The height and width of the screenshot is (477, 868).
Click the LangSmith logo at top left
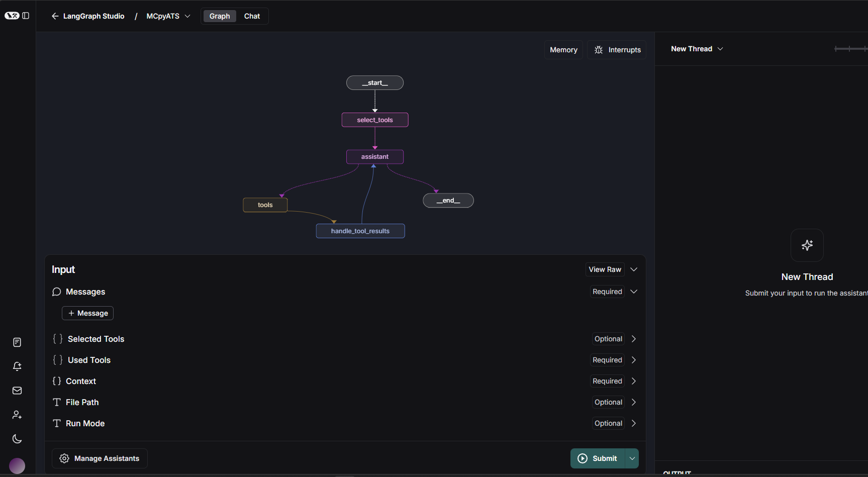pos(11,16)
